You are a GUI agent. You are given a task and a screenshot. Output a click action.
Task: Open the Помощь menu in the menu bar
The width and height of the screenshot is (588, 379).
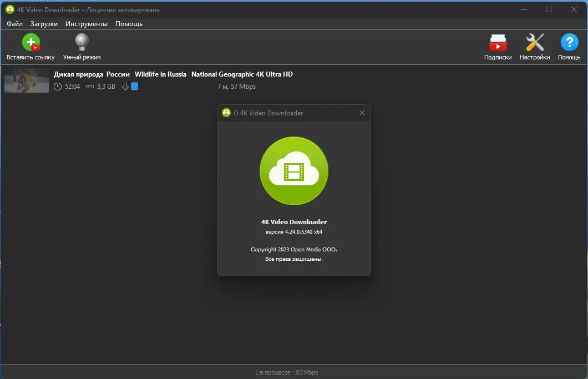tap(129, 24)
